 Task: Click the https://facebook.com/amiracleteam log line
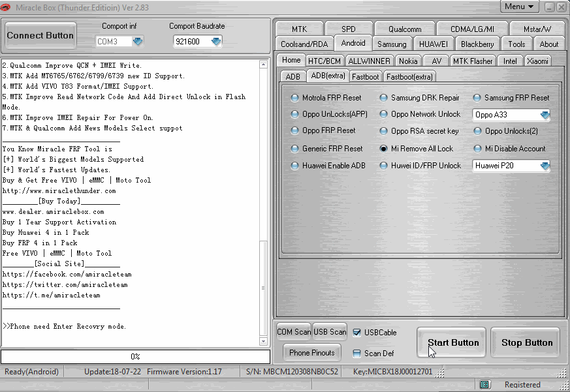pos(67,275)
